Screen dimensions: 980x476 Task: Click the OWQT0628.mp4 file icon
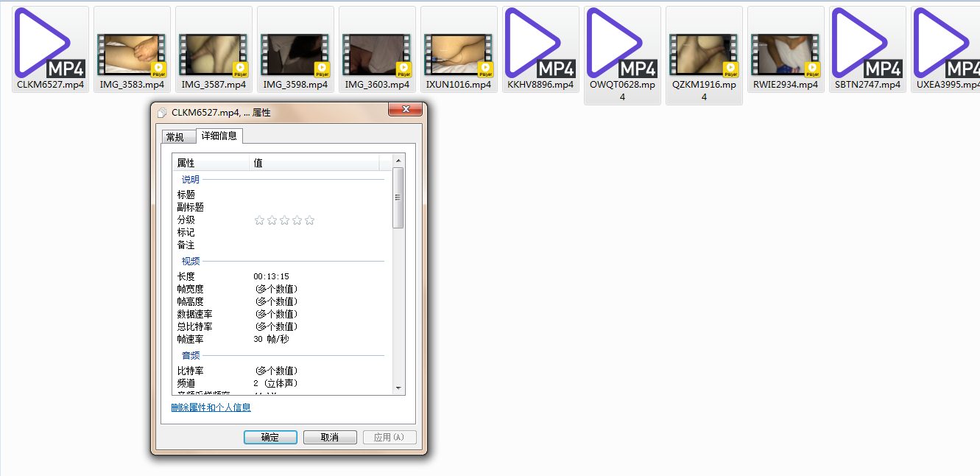tap(622, 43)
